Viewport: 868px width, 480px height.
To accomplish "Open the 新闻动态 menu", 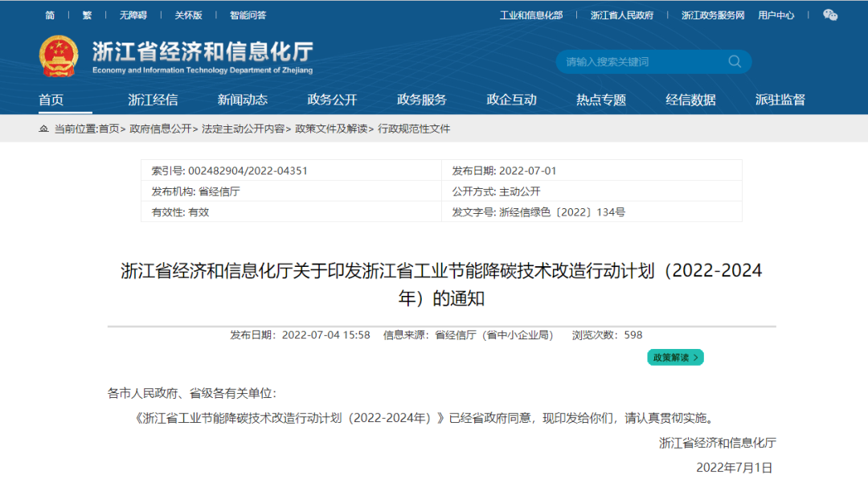I will click(x=243, y=99).
